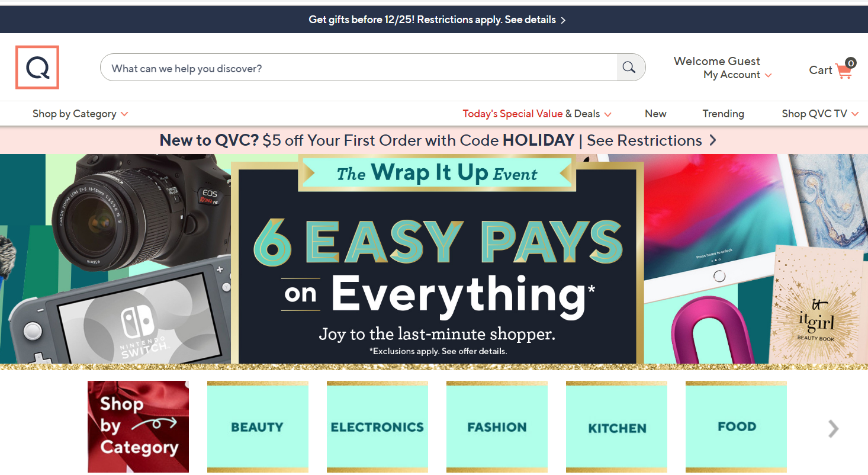This screenshot has width=868, height=475.
Task: Click the Get gifts before 12/25 banner link
Action: [x=437, y=20]
